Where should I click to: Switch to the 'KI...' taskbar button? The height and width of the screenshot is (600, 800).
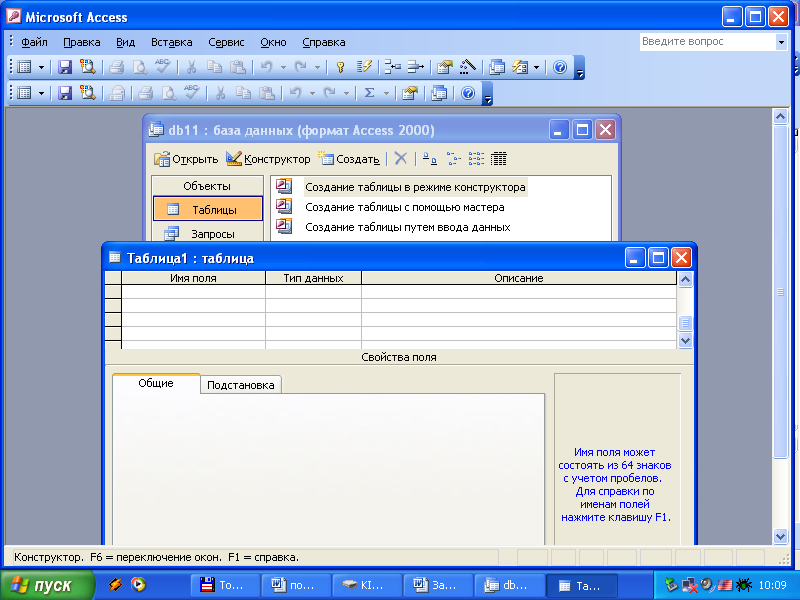point(367,585)
